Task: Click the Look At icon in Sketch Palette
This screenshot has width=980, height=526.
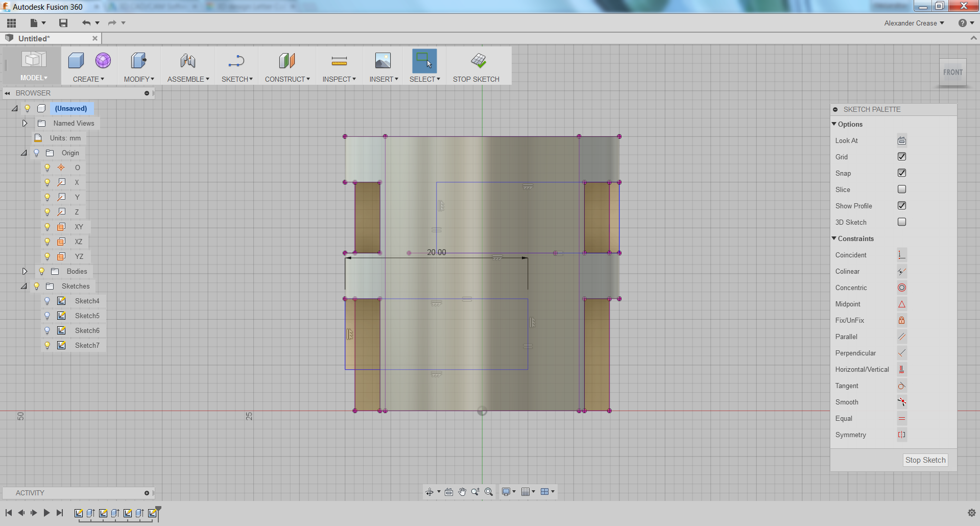Action: click(901, 140)
